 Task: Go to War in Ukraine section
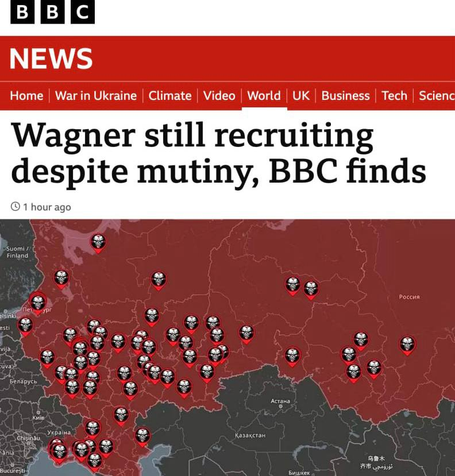coord(96,96)
